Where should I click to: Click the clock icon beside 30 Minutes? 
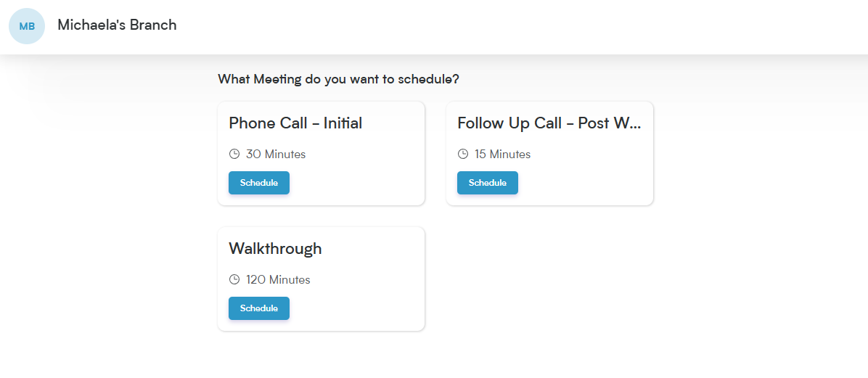point(234,154)
